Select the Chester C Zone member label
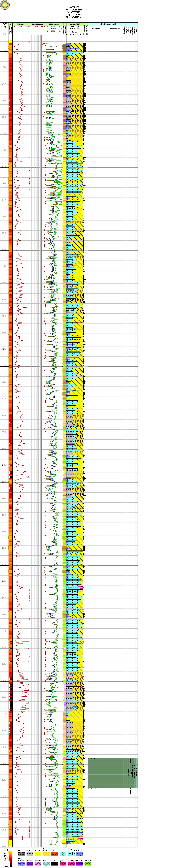179x868 pixels. (x=93, y=759)
